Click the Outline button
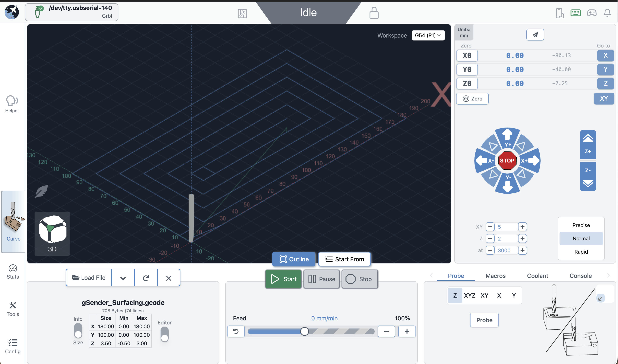The image size is (618, 364). [x=294, y=259]
